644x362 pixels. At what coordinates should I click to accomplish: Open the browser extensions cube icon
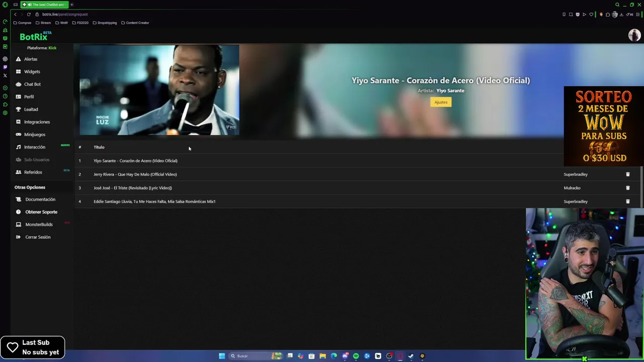[x=608, y=14]
